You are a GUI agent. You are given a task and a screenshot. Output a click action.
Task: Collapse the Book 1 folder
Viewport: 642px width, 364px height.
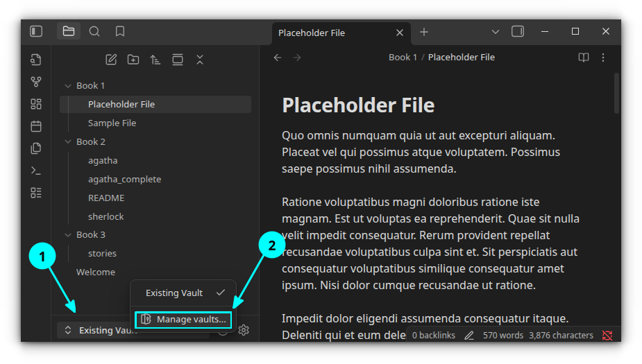pos(68,86)
